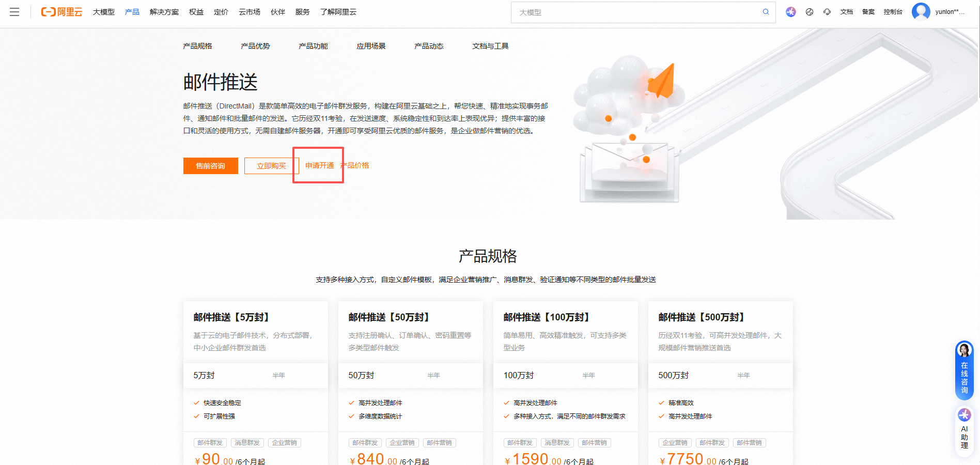Click the 产品价格 link

click(355, 165)
